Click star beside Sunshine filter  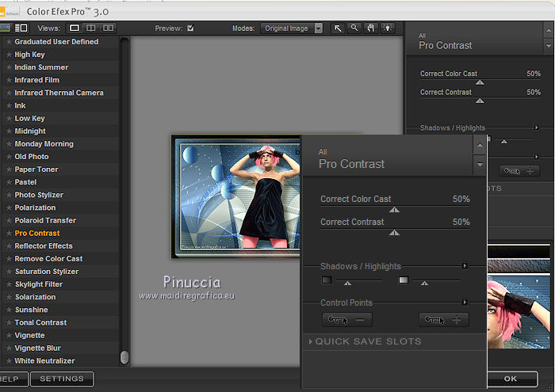pos(9,310)
